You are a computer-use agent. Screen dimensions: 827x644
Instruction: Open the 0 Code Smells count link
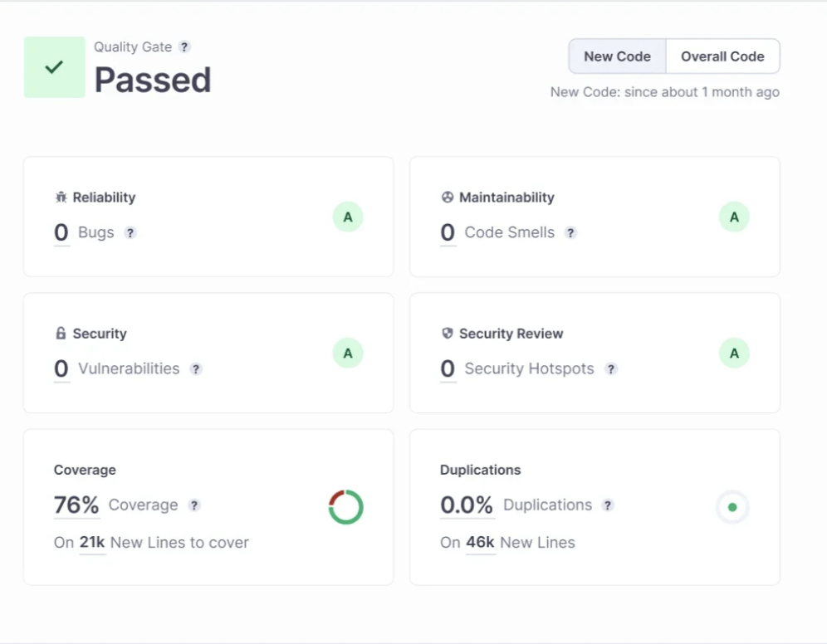coord(448,232)
